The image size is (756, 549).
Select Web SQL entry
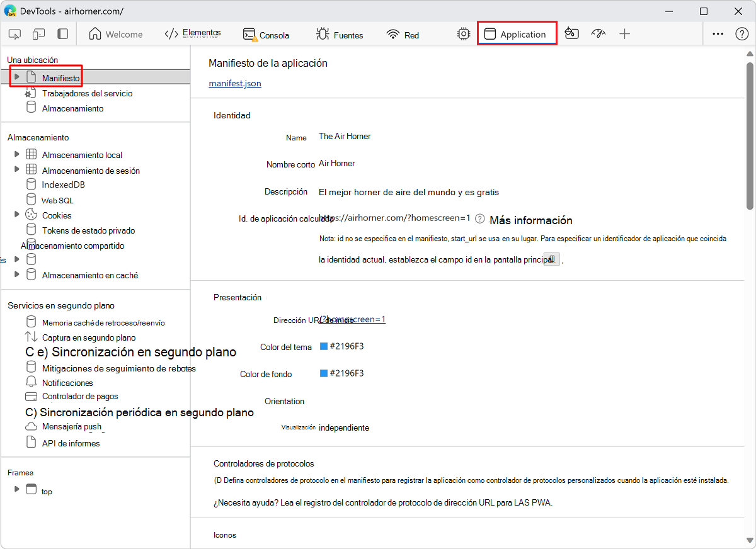pos(57,200)
